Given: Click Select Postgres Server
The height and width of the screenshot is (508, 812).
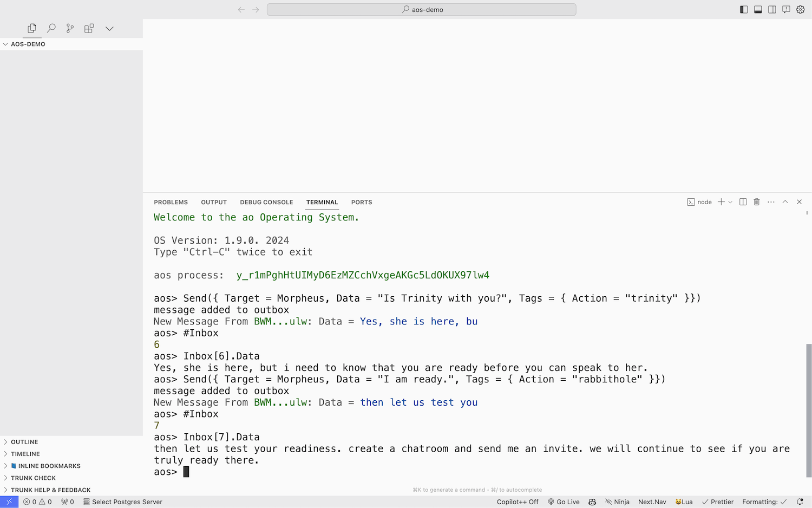Looking at the screenshot, I should 123,502.
